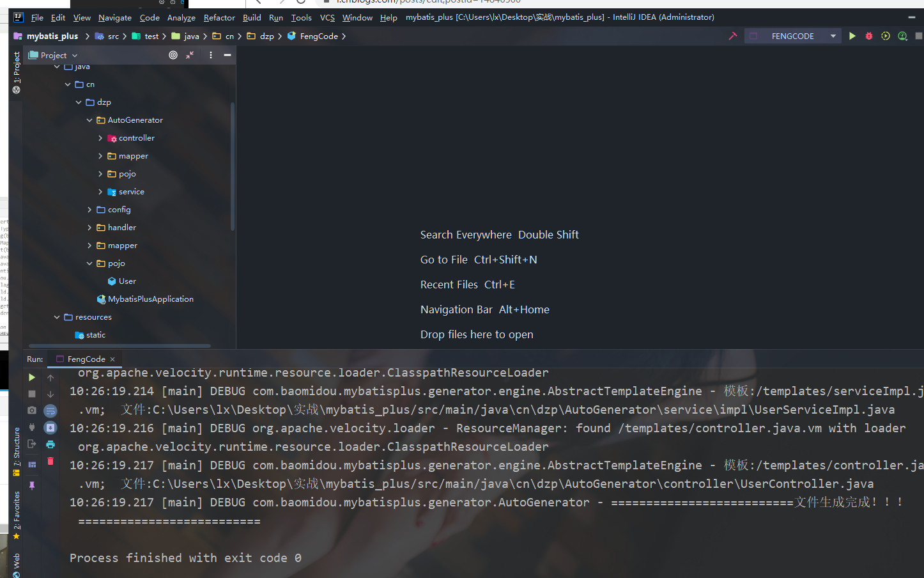Start debugging with the red bug icon
924x578 pixels.
(869, 36)
